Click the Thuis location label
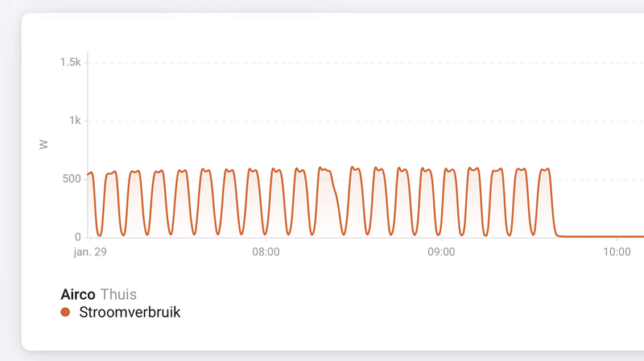 [x=118, y=294]
